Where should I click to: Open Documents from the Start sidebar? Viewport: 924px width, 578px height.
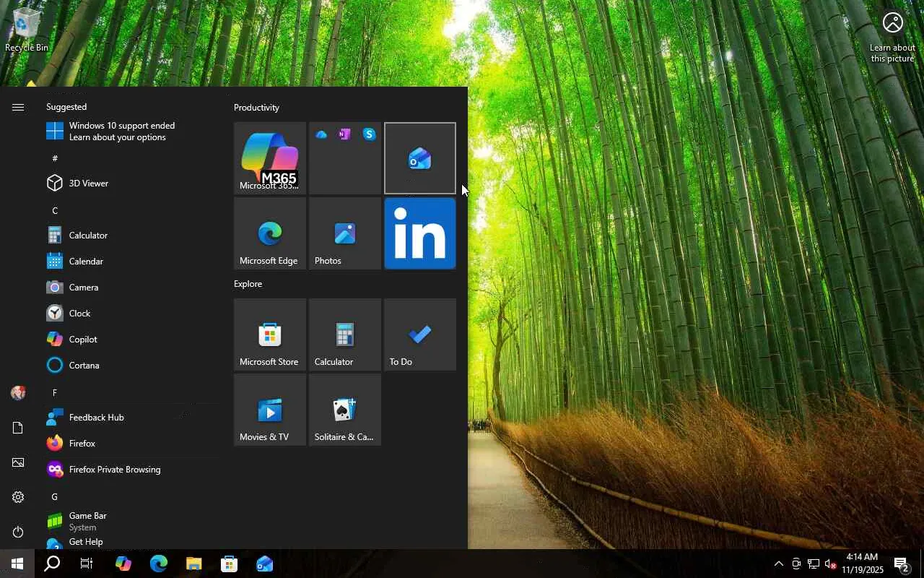click(x=18, y=428)
